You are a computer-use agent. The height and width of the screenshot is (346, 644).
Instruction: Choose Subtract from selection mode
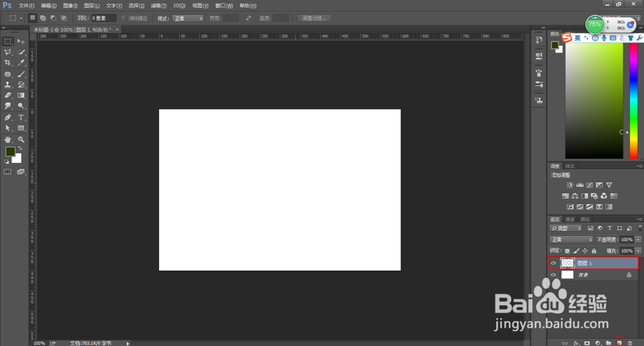[53, 18]
